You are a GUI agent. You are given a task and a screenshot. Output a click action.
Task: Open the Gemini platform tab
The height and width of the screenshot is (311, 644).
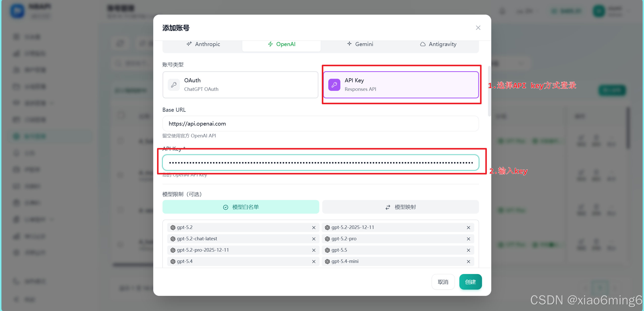point(360,44)
